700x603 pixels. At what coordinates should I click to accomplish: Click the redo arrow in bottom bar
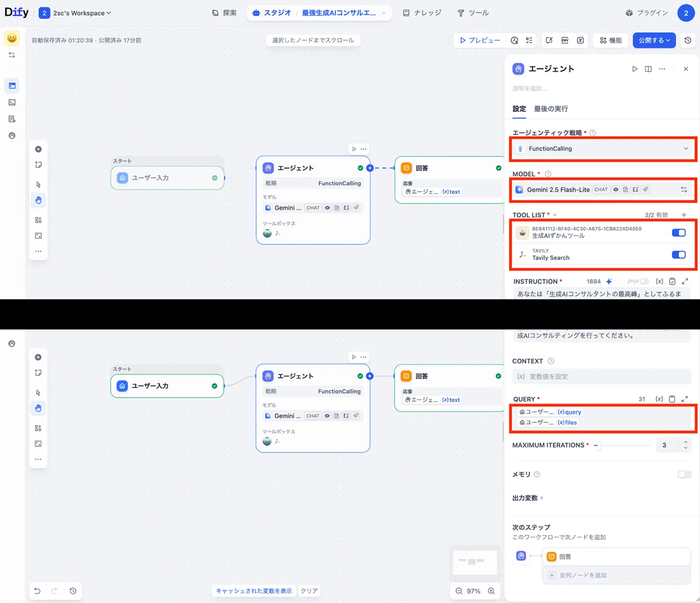click(54, 591)
